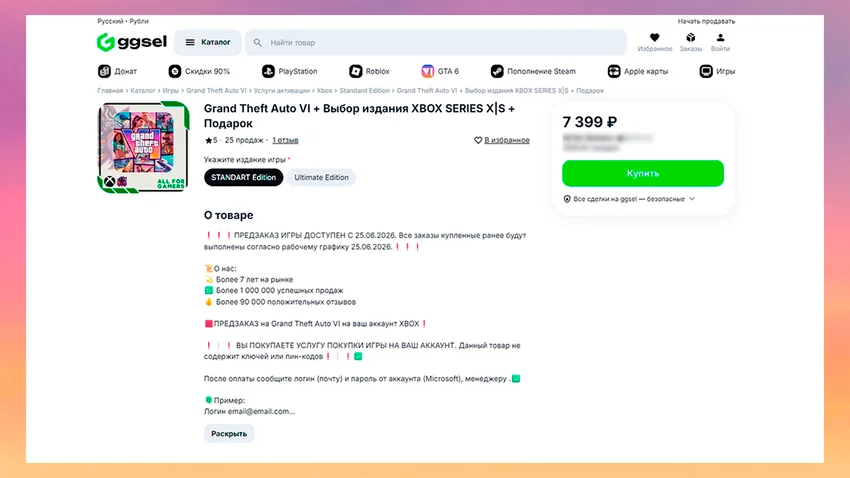
Task: Click Начать продавать link
Action: (706, 21)
